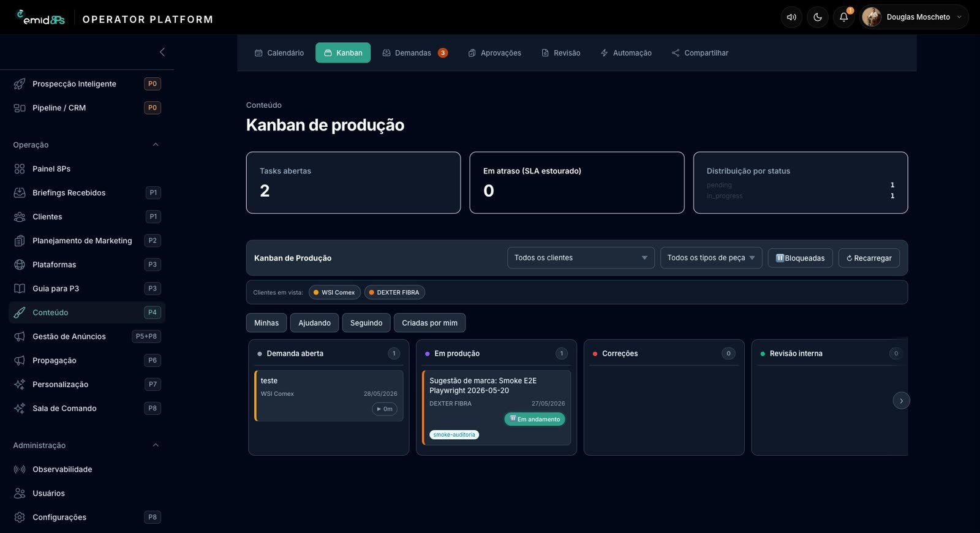Click the Plataformas globe icon
Screen dimensions: 980x533
pyautogui.click(x=20, y=265)
